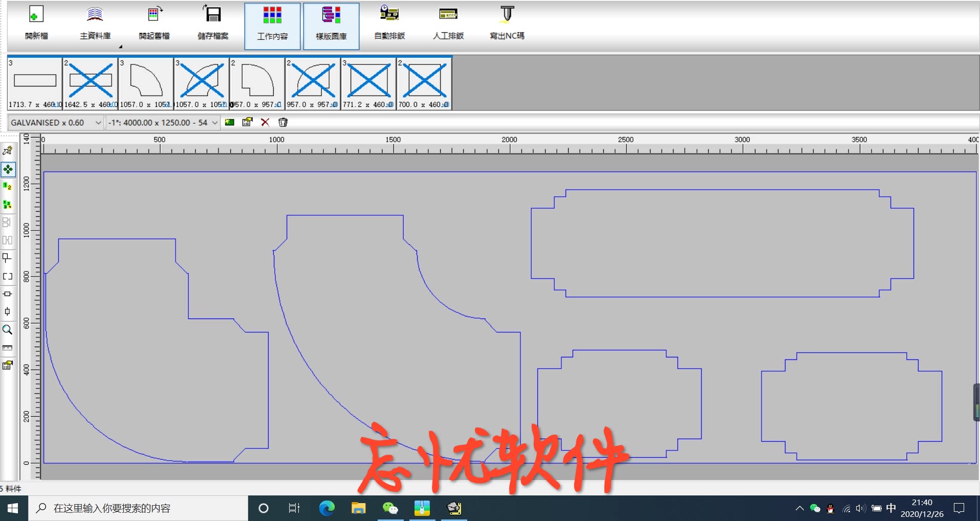Screen dimensions: 980x521
Task: Select crossed-out part thumbnail 1642.5 x 460
Action: click(x=91, y=83)
